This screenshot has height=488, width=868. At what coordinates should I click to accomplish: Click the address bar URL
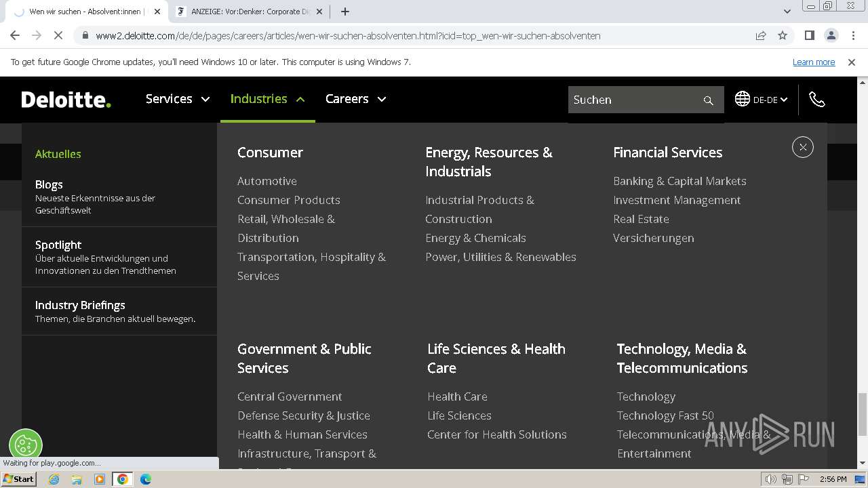(x=348, y=35)
